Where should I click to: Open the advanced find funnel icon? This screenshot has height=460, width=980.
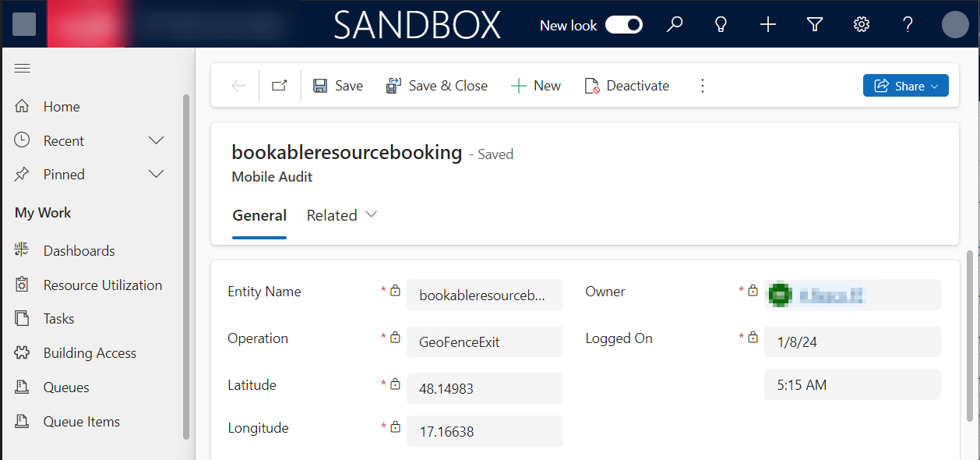(x=815, y=25)
